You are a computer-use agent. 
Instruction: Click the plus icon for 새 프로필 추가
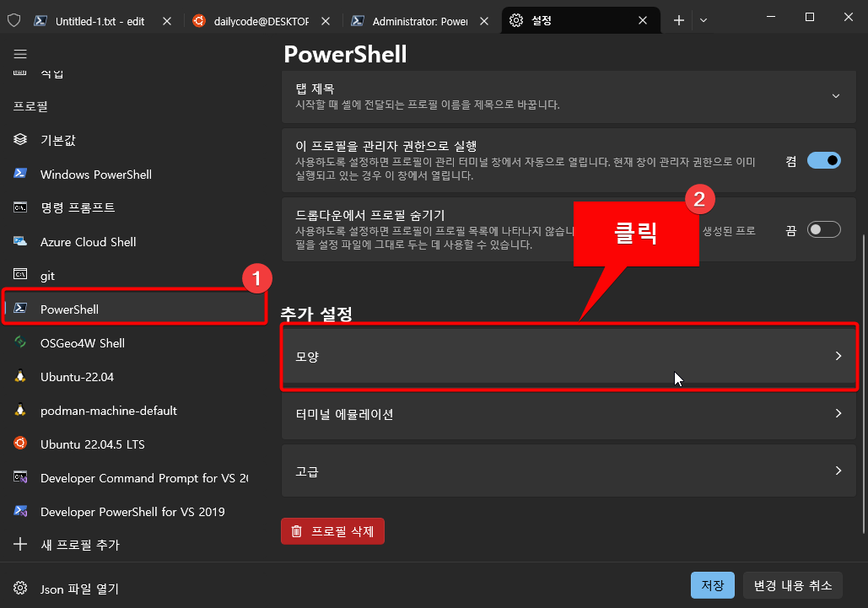20,545
